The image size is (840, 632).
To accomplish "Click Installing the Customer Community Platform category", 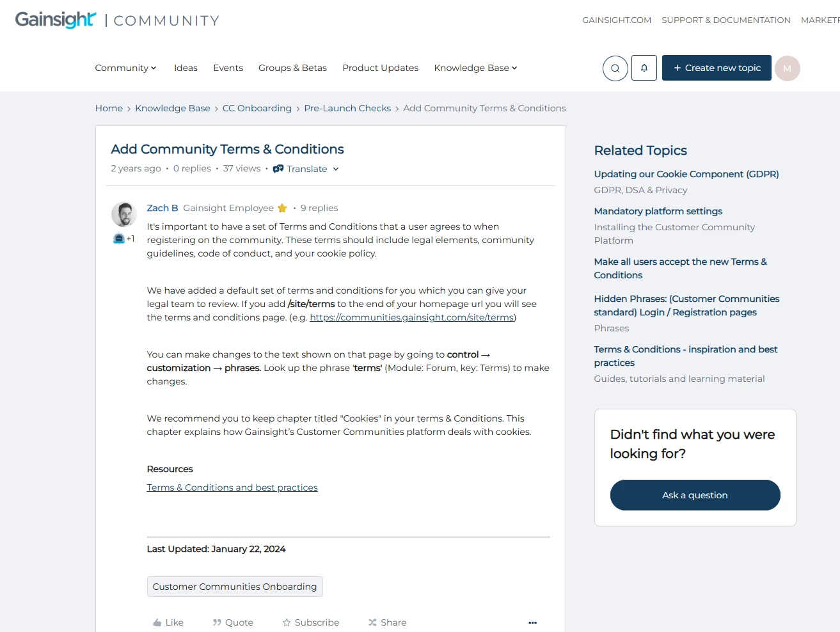I will coord(674,234).
